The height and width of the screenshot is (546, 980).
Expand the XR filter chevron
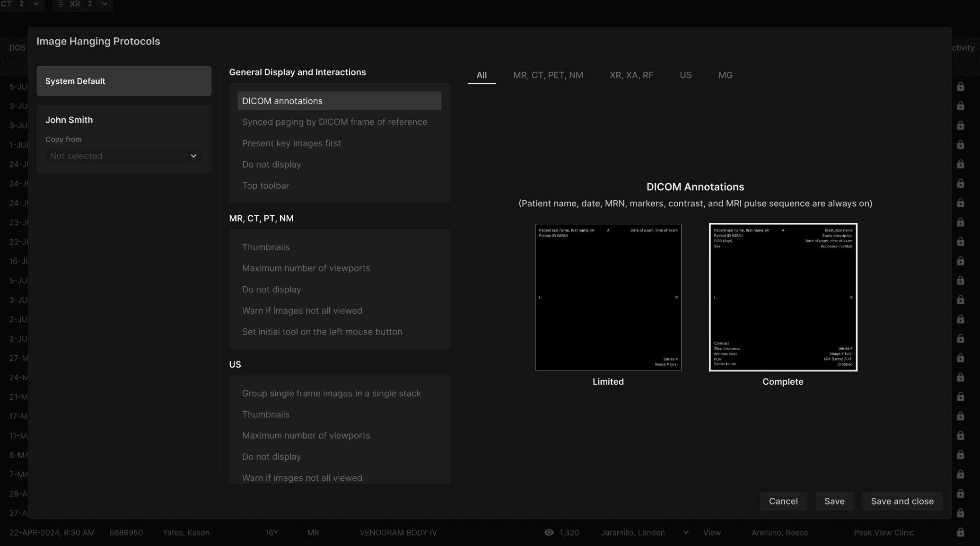(105, 4)
